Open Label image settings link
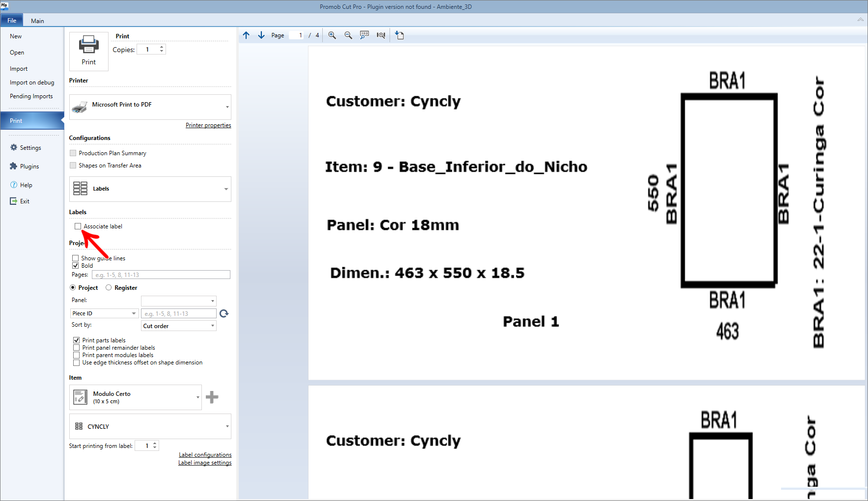868x501 pixels. (205, 463)
